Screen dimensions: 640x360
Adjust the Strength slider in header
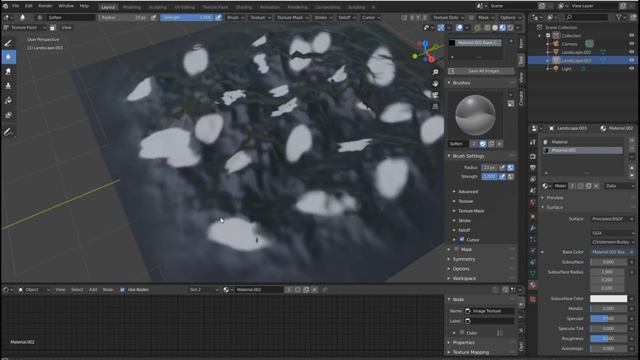pos(187,18)
